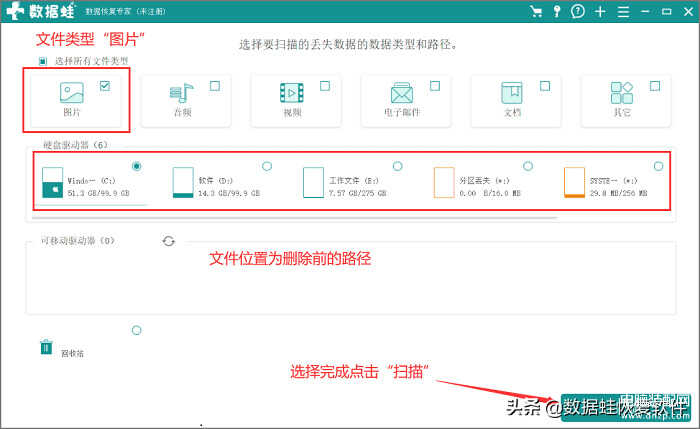Click the 工作文件 (E:) drive icon
700x429 pixels.
313,183
